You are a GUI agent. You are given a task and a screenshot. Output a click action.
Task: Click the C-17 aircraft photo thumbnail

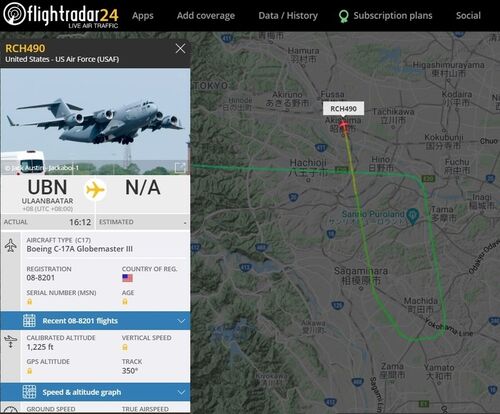[x=95, y=121]
